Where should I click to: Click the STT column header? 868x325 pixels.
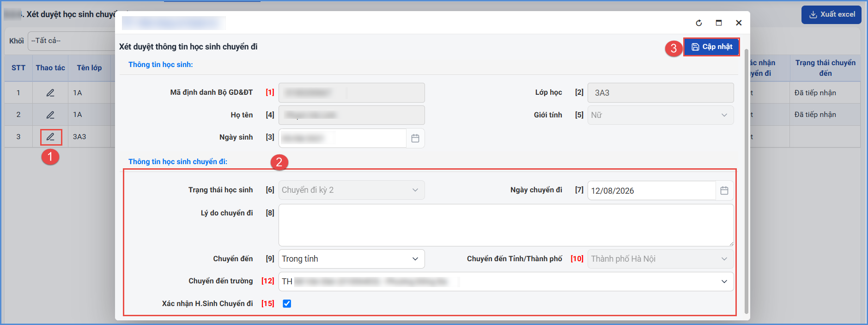pos(18,68)
